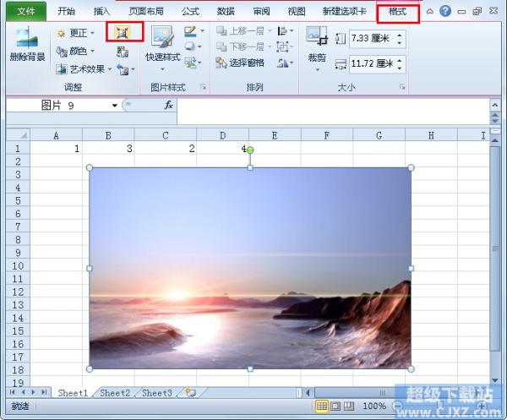Click the 100% zoom level
This screenshot has width=507, height=420.
click(374, 406)
